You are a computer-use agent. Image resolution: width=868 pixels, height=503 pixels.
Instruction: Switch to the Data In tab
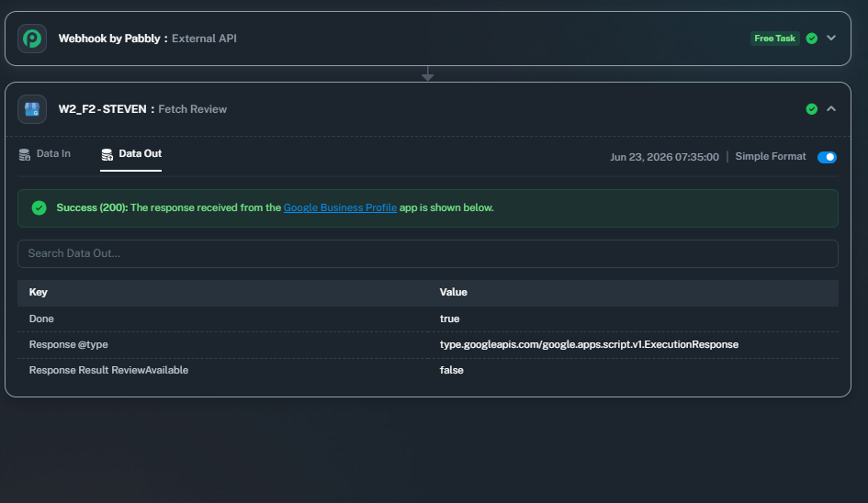45,154
